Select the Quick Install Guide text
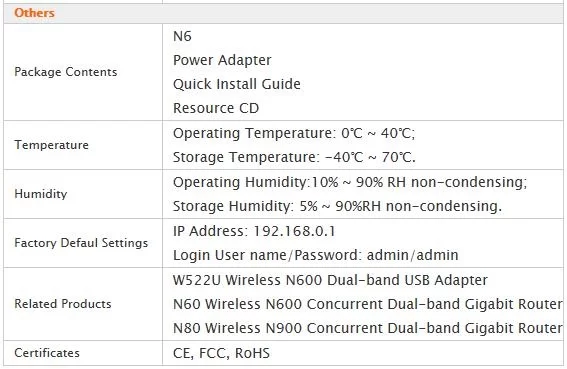Image resolution: width=567 pixels, height=369 pixels. (x=237, y=84)
